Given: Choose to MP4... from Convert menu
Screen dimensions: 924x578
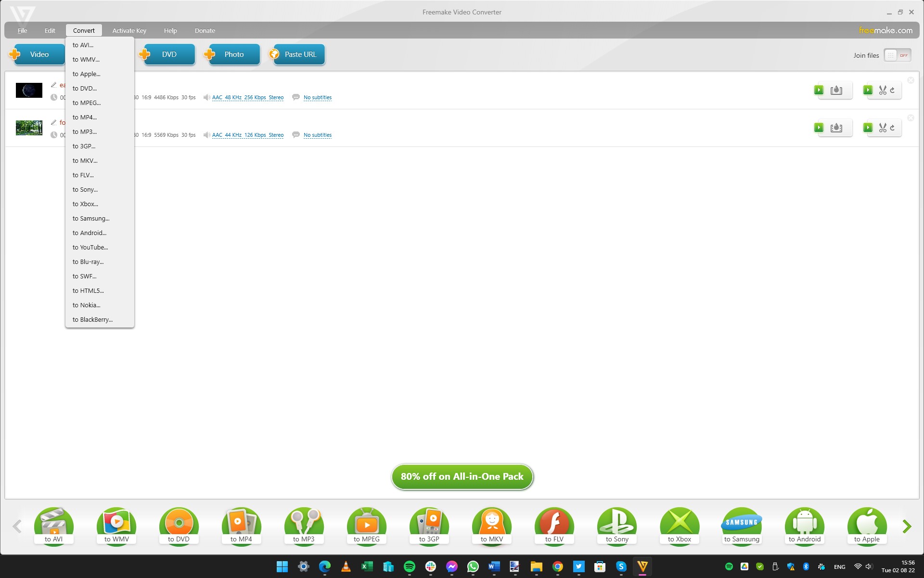Looking at the screenshot, I should [x=100, y=118].
